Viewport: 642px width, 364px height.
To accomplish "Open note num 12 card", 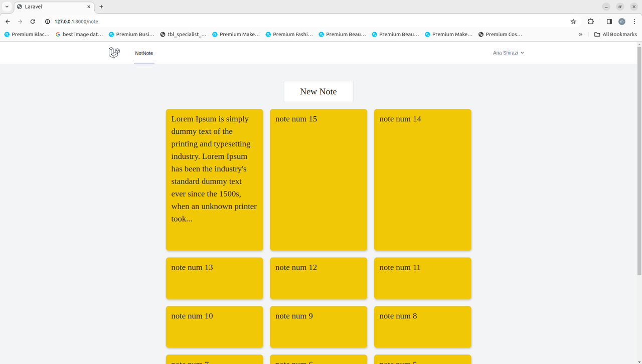I will 318,278.
